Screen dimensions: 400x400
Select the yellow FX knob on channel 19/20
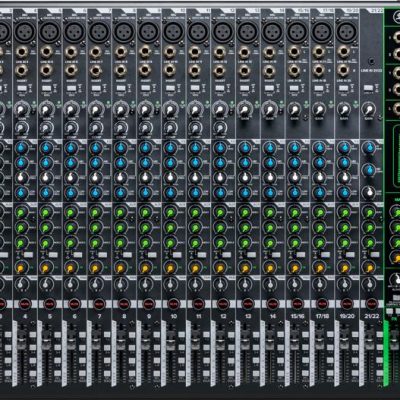pyautogui.click(x=344, y=267)
